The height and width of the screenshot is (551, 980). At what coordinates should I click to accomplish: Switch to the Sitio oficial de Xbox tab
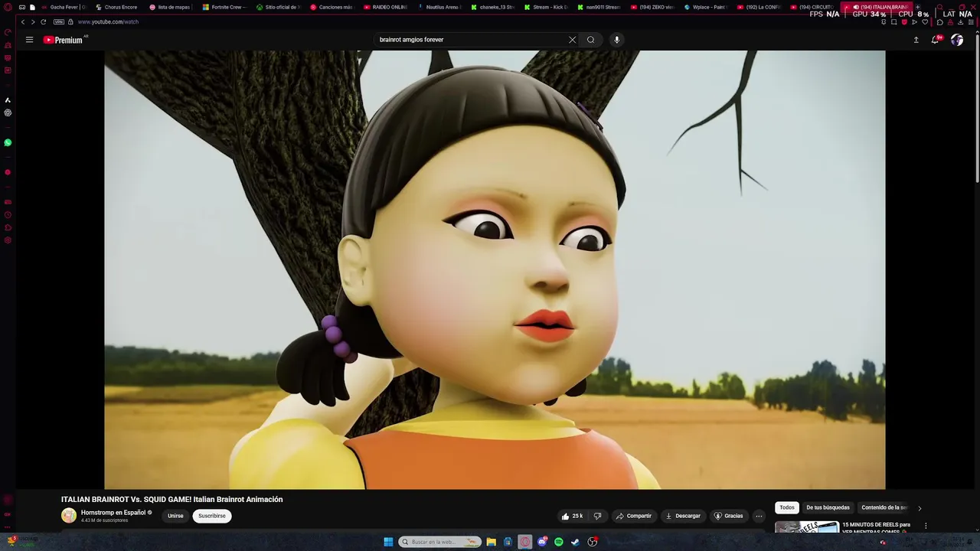pyautogui.click(x=277, y=7)
